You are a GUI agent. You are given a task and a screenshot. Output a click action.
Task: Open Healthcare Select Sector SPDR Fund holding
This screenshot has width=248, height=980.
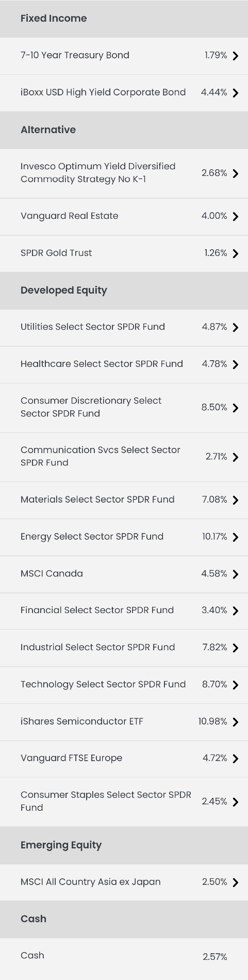124,364
